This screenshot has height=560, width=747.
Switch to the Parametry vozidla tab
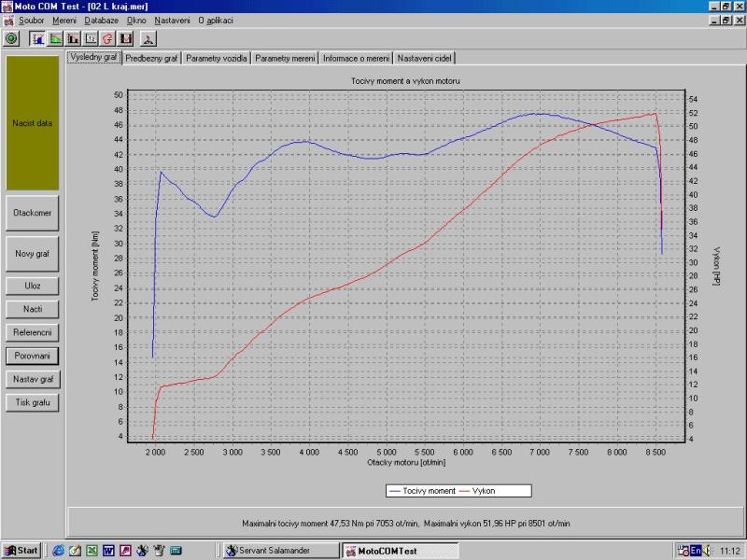[217, 58]
